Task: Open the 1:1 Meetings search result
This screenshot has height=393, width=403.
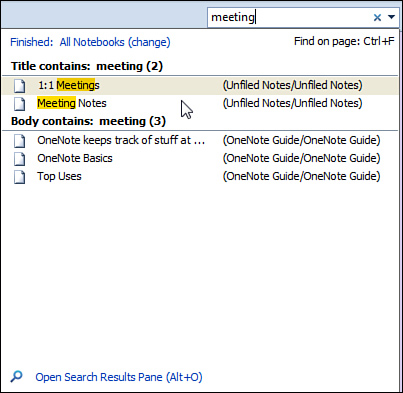Action: point(200,86)
